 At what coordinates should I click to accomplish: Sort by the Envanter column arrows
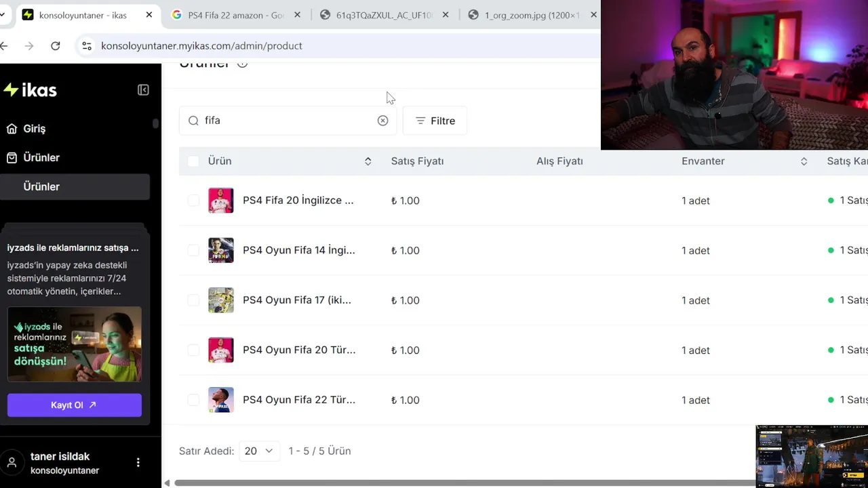coord(804,161)
